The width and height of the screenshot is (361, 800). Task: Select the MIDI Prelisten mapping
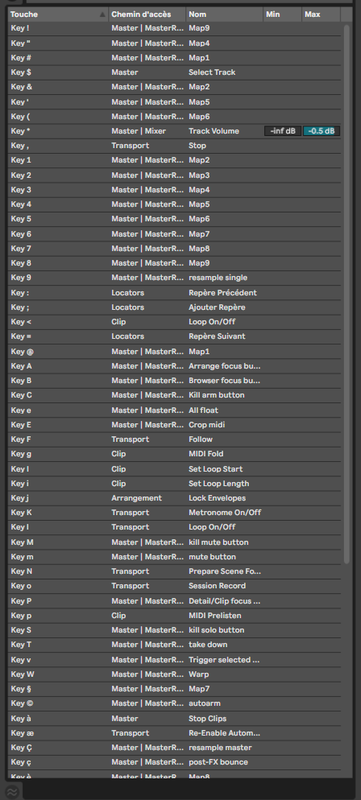tap(215, 615)
